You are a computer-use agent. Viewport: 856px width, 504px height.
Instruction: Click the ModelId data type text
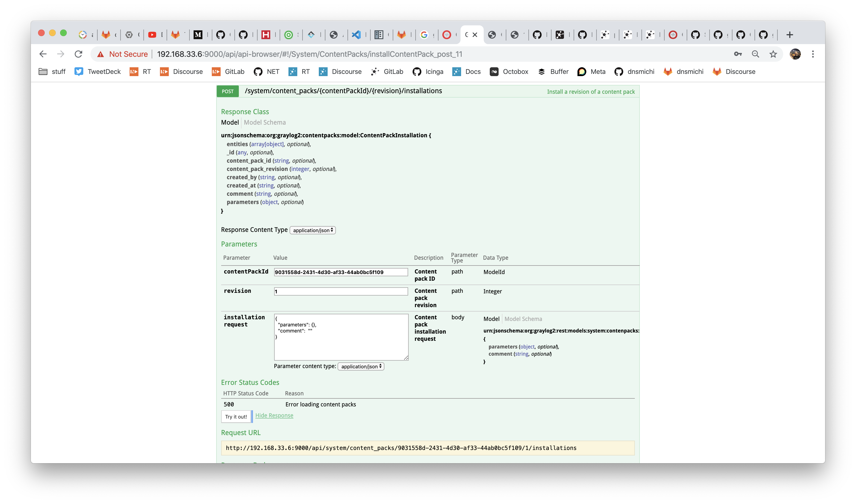tap(494, 272)
